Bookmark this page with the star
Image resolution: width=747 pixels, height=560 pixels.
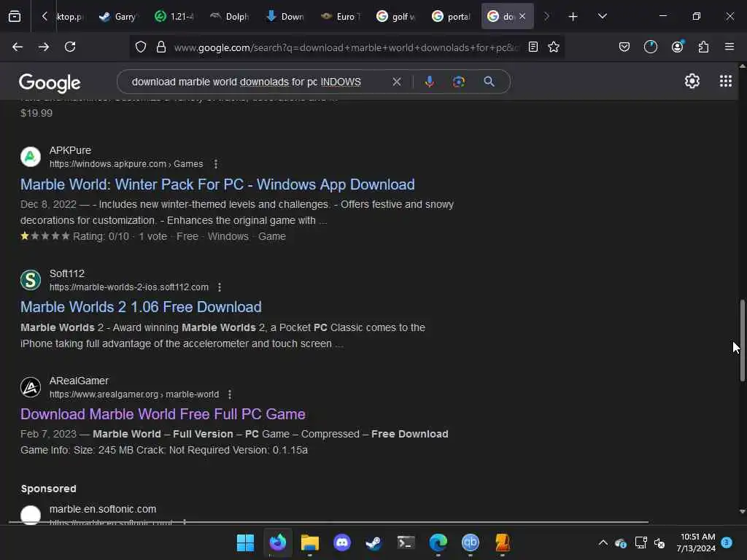tap(554, 47)
